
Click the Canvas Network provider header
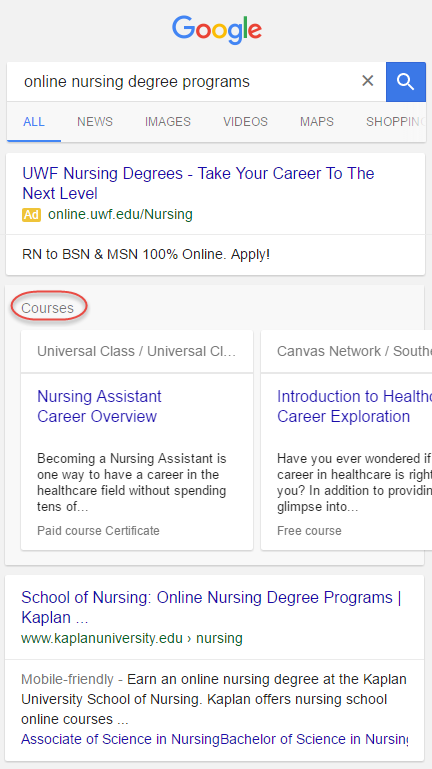tap(354, 351)
